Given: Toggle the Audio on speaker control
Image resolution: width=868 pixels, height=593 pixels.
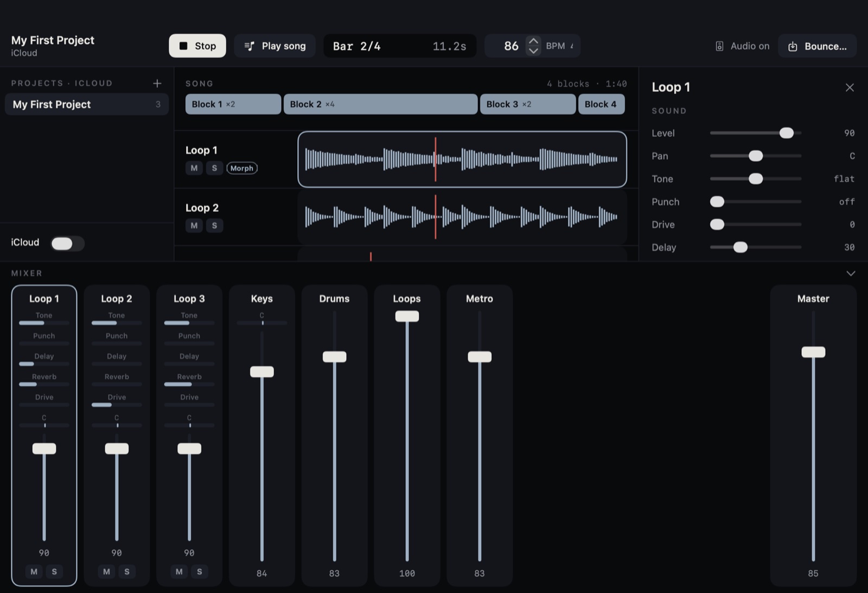Looking at the screenshot, I should (x=742, y=46).
